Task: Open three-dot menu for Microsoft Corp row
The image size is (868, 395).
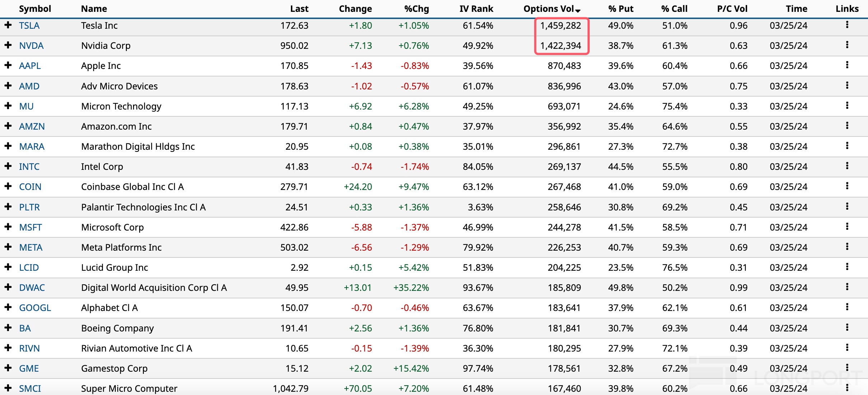Action: click(x=847, y=227)
